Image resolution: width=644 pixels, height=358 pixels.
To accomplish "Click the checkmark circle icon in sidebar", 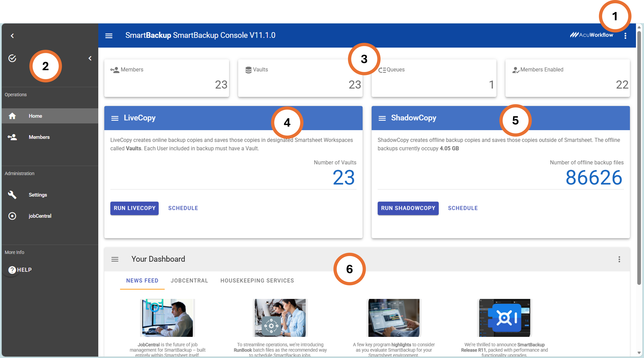I will pos(12,58).
